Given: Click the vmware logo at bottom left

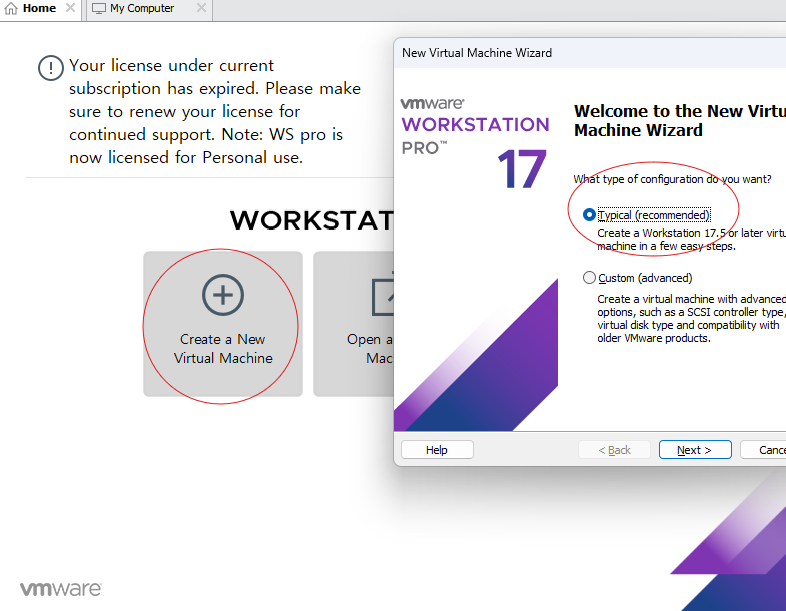Looking at the screenshot, I should point(61,589).
